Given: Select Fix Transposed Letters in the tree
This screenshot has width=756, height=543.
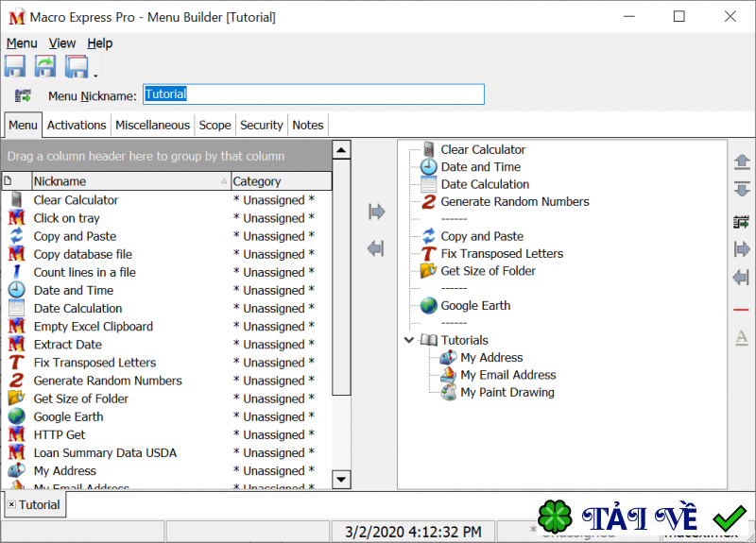Looking at the screenshot, I should pos(502,253).
